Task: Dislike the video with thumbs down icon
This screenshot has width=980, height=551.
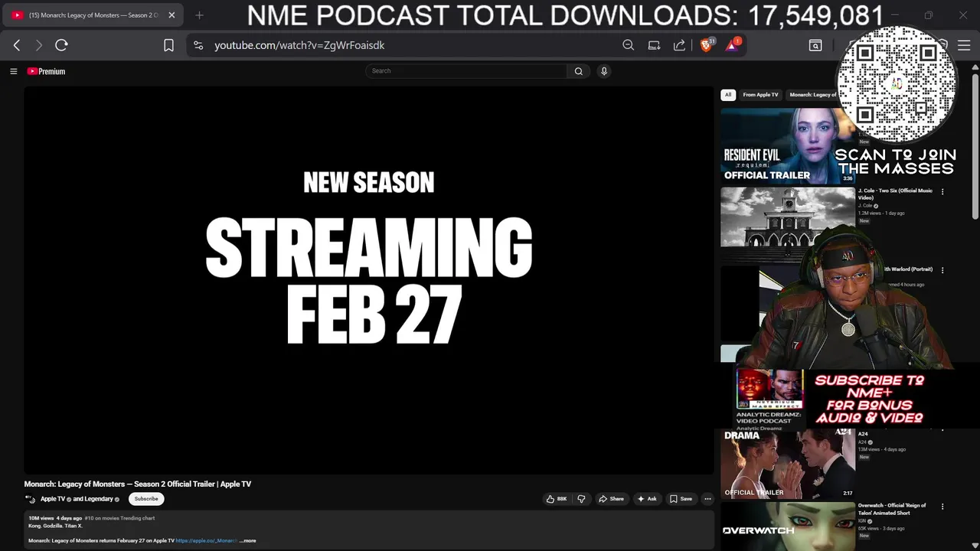Action: (x=581, y=499)
